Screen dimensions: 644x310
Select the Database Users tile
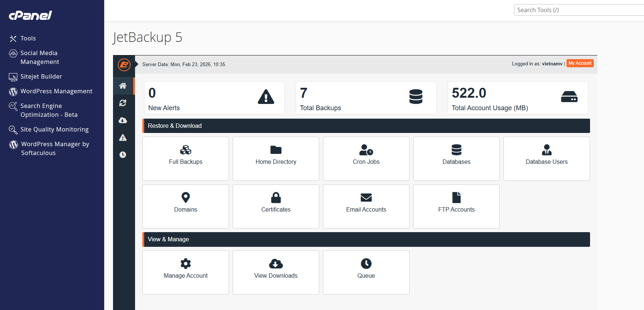pyautogui.click(x=547, y=159)
